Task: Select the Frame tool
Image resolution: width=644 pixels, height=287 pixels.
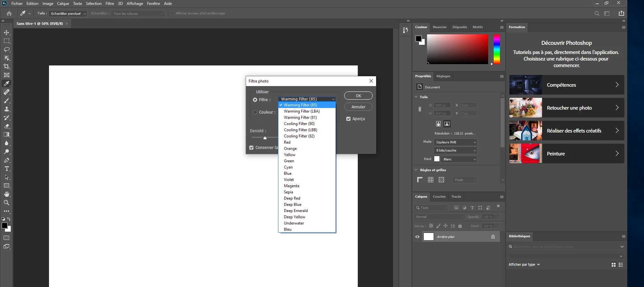Action: coord(7,75)
